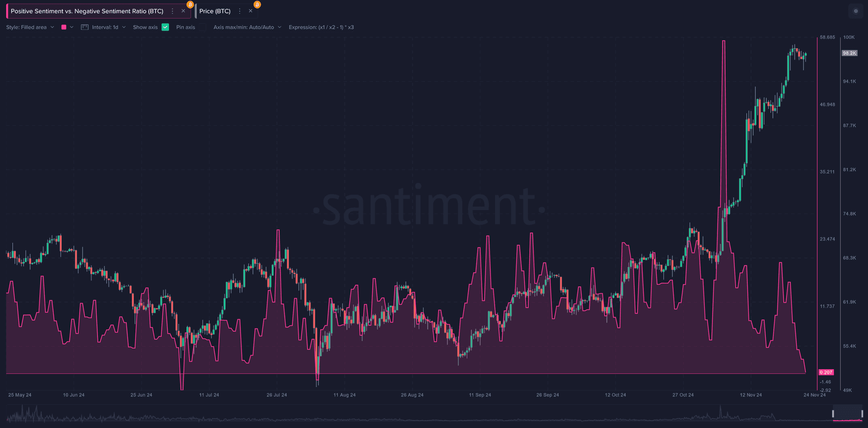The height and width of the screenshot is (428, 868).
Task: Uncheck the Show axis checkbox
Action: pyautogui.click(x=165, y=27)
